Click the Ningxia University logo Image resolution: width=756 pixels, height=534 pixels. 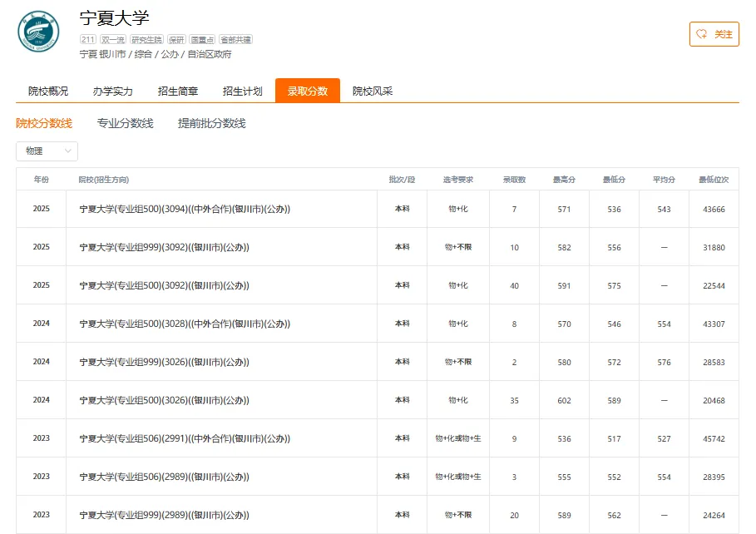click(38, 32)
